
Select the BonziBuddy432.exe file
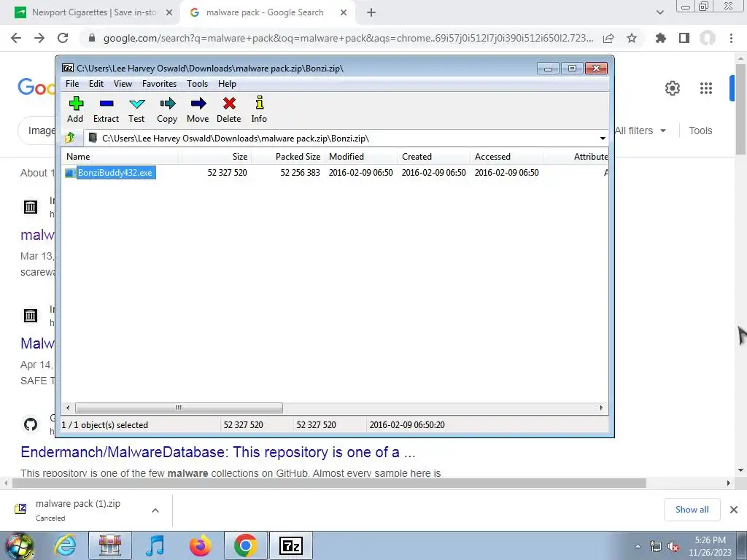(115, 172)
